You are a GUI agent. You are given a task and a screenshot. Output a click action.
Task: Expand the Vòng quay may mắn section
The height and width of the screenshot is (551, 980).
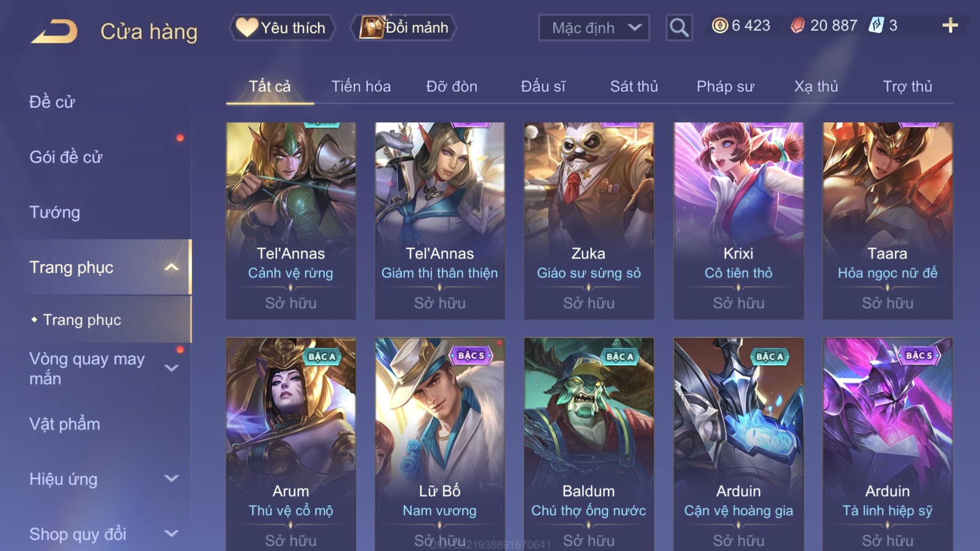tap(171, 368)
